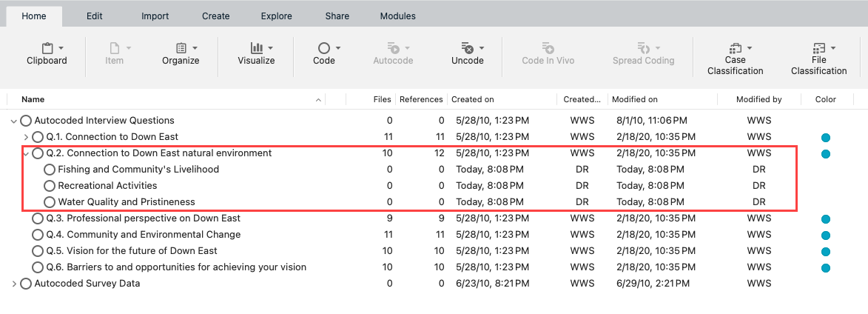Switch to the Explore tab
This screenshot has height=314, width=868.
click(276, 16)
